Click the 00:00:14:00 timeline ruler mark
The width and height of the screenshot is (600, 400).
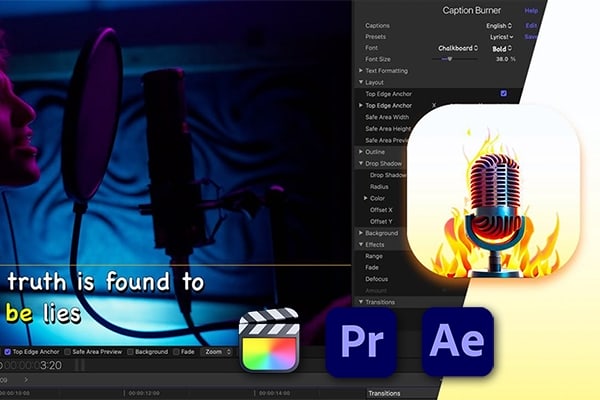point(274,393)
